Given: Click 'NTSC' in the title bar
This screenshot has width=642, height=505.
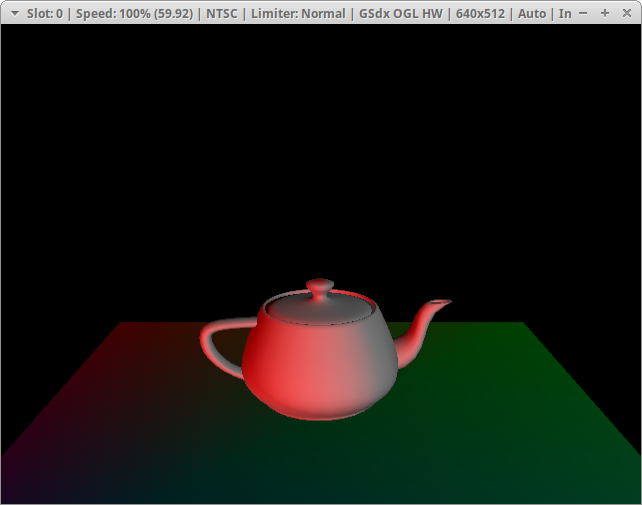Looking at the screenshot, I should coord(225,13).
